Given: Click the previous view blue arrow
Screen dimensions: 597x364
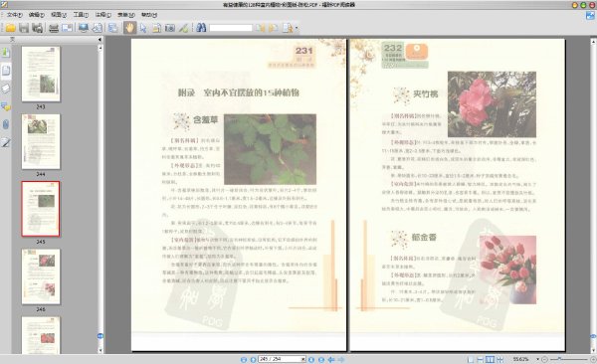Looking at the screenshot, I should coord(331,359).
